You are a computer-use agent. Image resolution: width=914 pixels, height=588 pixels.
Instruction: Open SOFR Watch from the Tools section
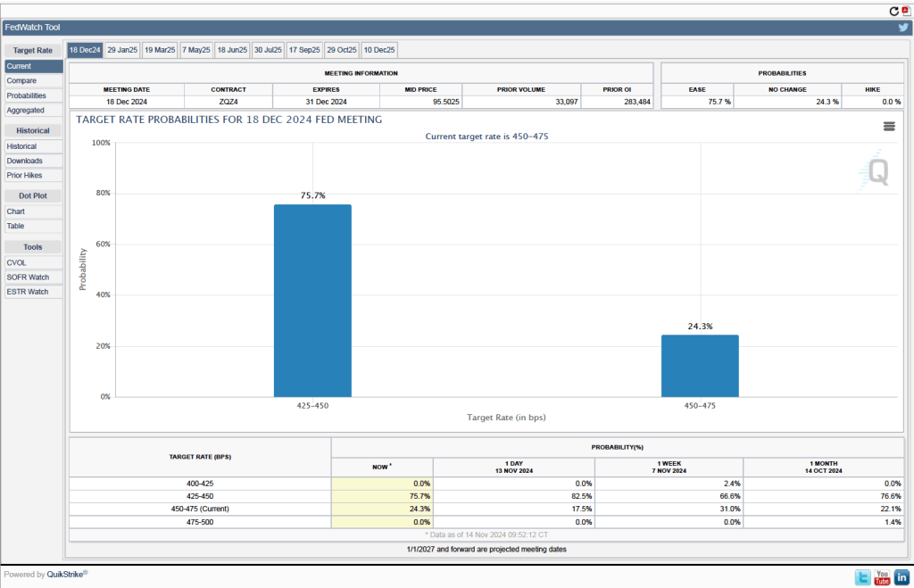click(28, 277)
